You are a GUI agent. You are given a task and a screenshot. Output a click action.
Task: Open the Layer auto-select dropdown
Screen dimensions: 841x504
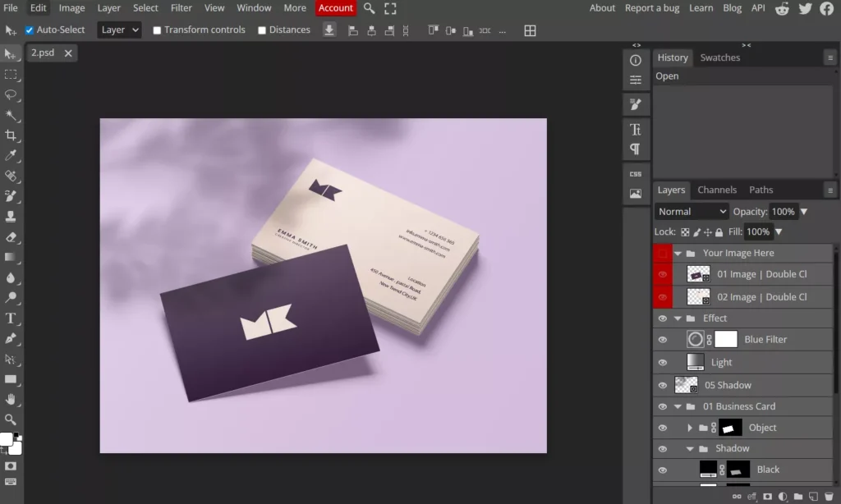tap(119, 30)
